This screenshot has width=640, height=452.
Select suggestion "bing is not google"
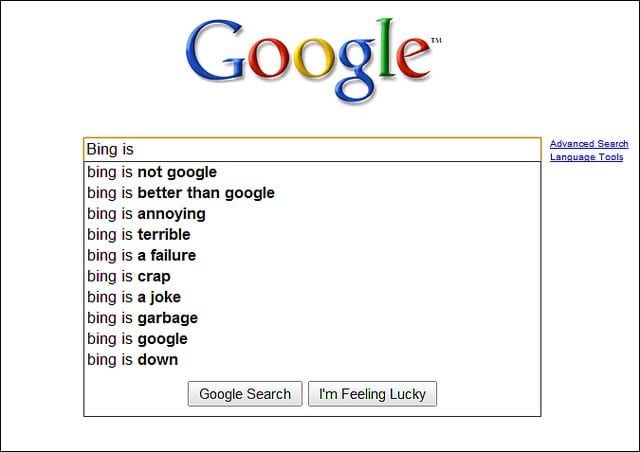pos(152,172)
